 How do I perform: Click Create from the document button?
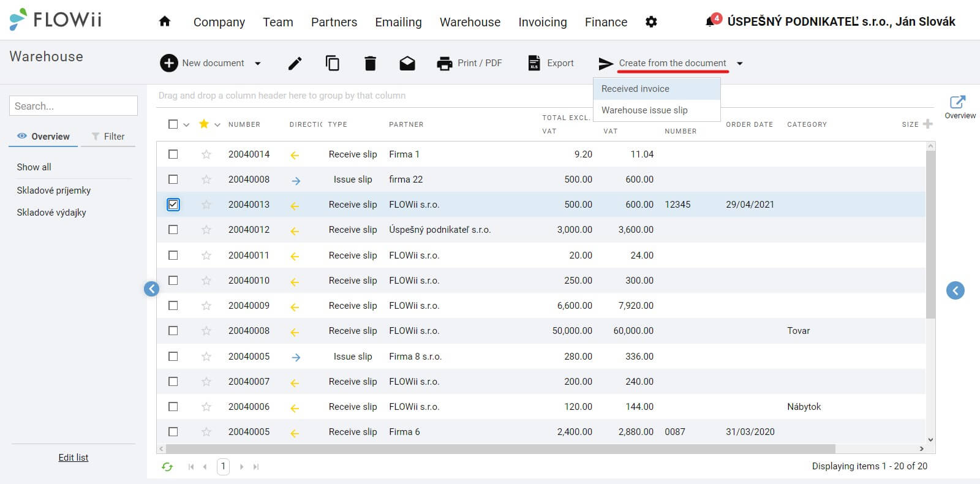point(663,63)
